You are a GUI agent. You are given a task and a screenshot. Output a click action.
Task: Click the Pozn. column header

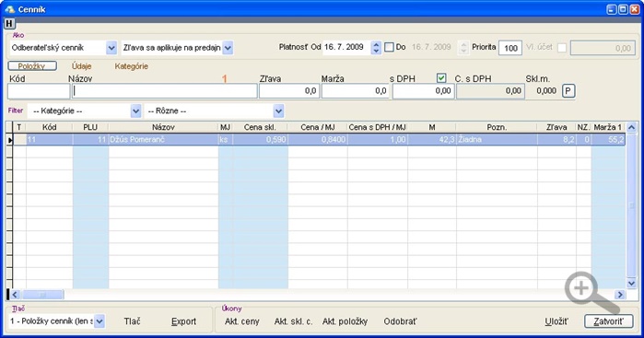point(497,127)
